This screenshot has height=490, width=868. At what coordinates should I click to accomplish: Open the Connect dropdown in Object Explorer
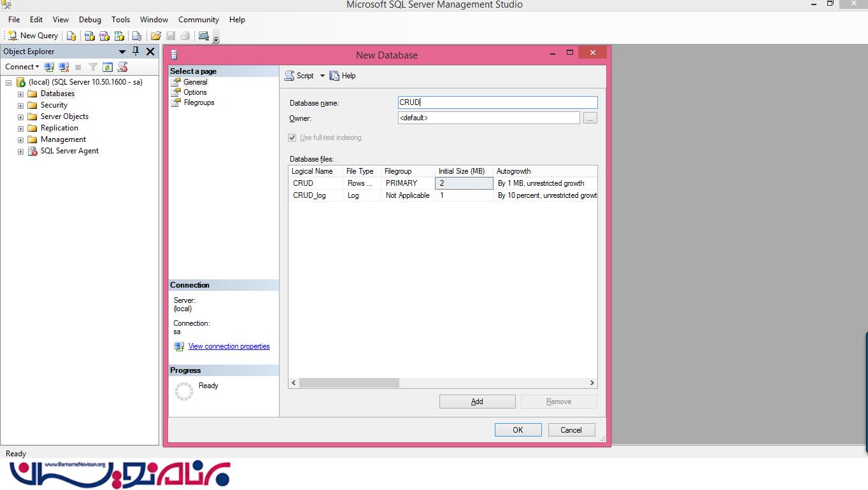coord(22,67)
